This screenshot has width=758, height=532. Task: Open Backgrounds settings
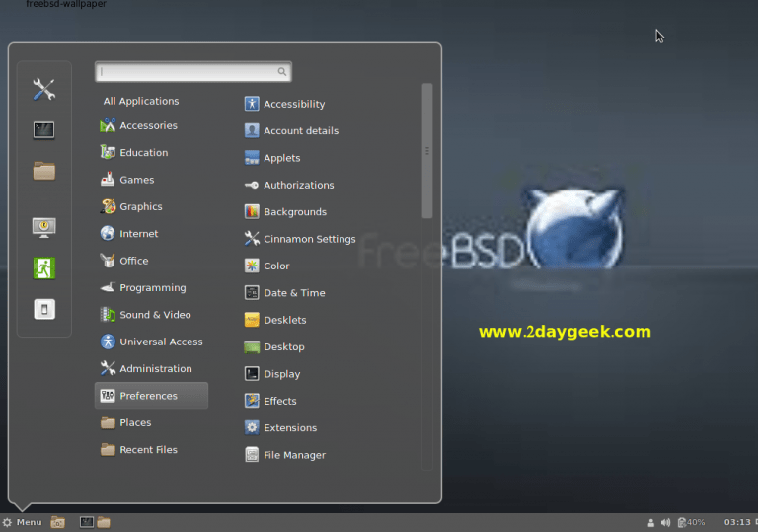pos(285,212)
